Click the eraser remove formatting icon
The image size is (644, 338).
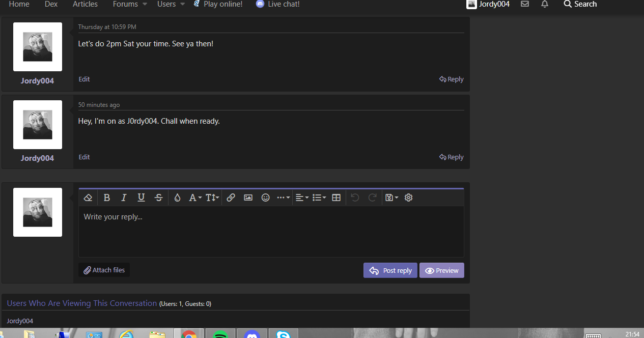[88, 198]
